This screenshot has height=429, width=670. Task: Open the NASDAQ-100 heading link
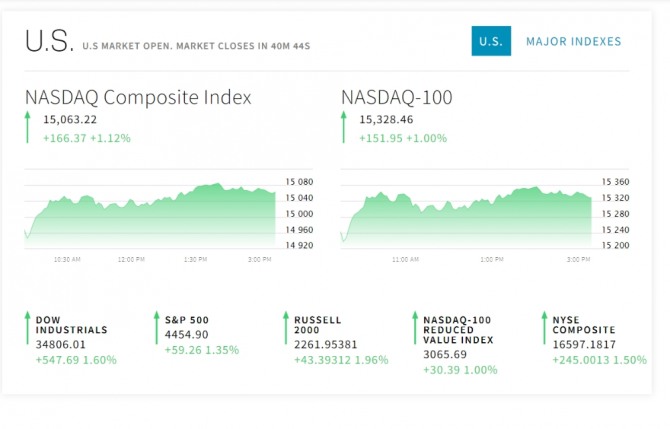(397, 97)
